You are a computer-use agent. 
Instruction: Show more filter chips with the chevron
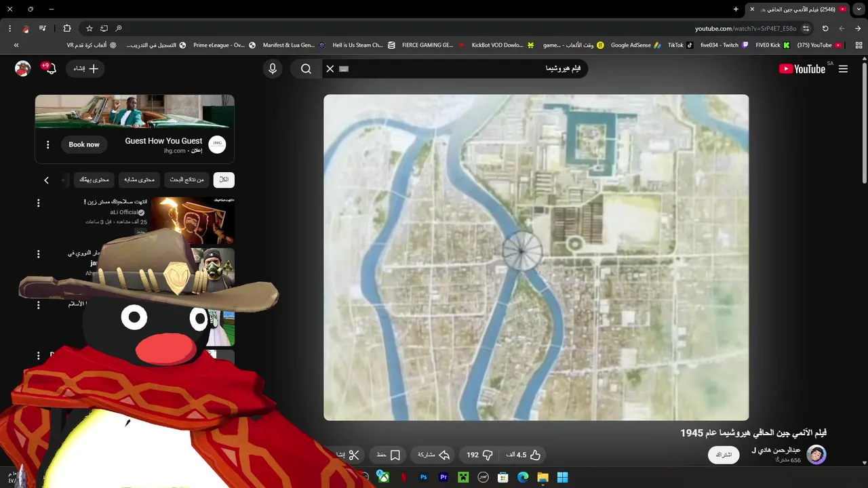pos(46,180)
